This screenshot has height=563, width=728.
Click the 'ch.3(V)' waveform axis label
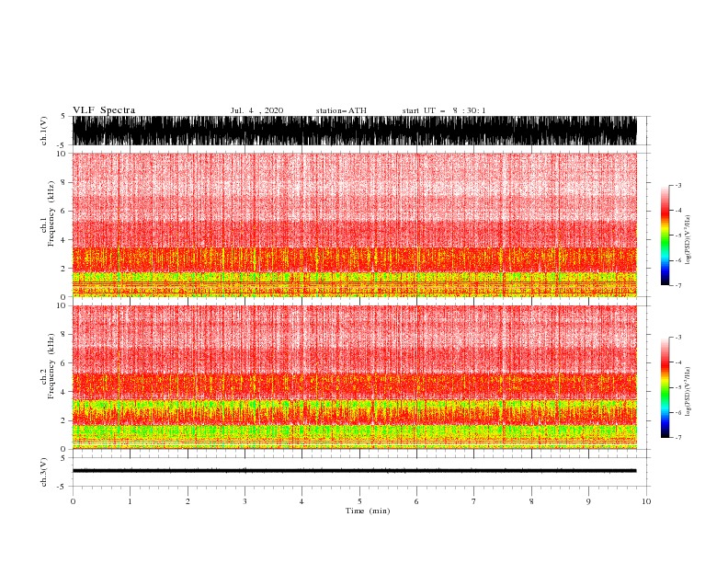click(44, 472)
